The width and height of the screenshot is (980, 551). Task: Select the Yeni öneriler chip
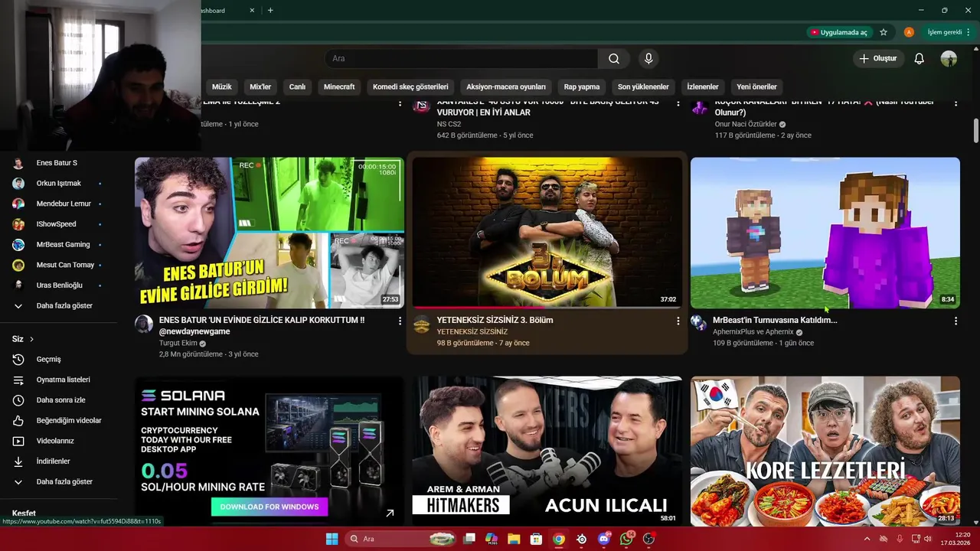(756, 86)
